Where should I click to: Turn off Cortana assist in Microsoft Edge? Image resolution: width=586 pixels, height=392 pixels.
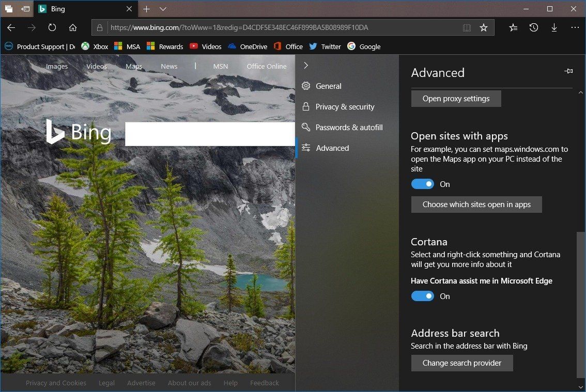(x=422, y=296)
